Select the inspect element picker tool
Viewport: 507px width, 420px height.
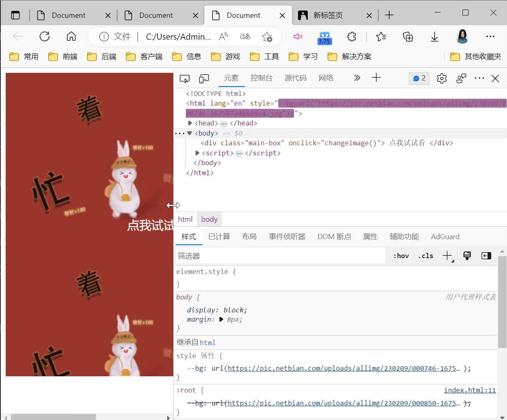point(184,78)
